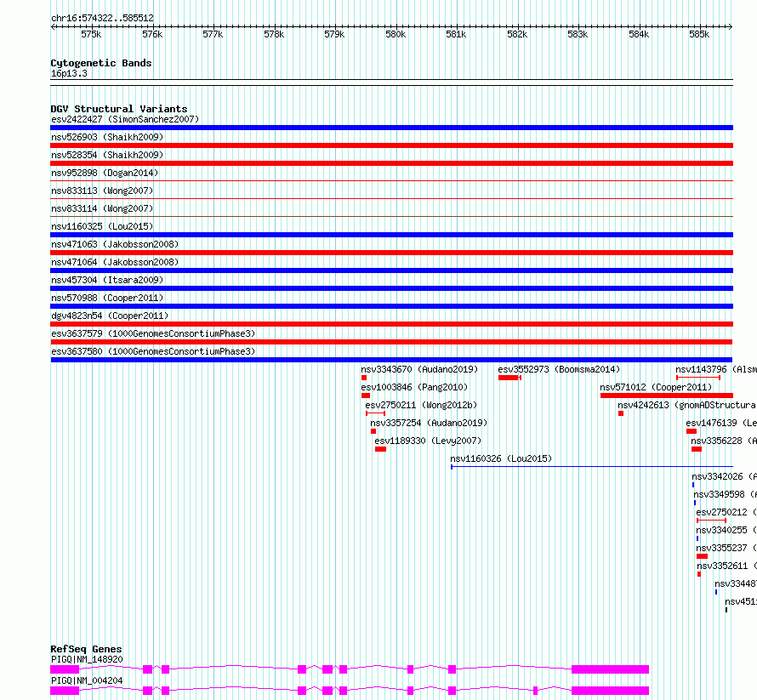Click the nsv3355237 variant label
757x700 pixels.
[x=726, y=548]
